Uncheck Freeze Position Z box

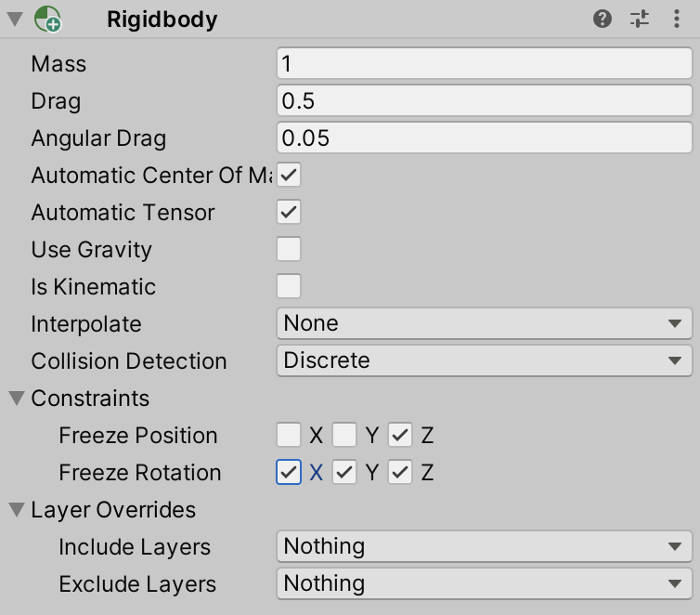click(x=400, y=435)
